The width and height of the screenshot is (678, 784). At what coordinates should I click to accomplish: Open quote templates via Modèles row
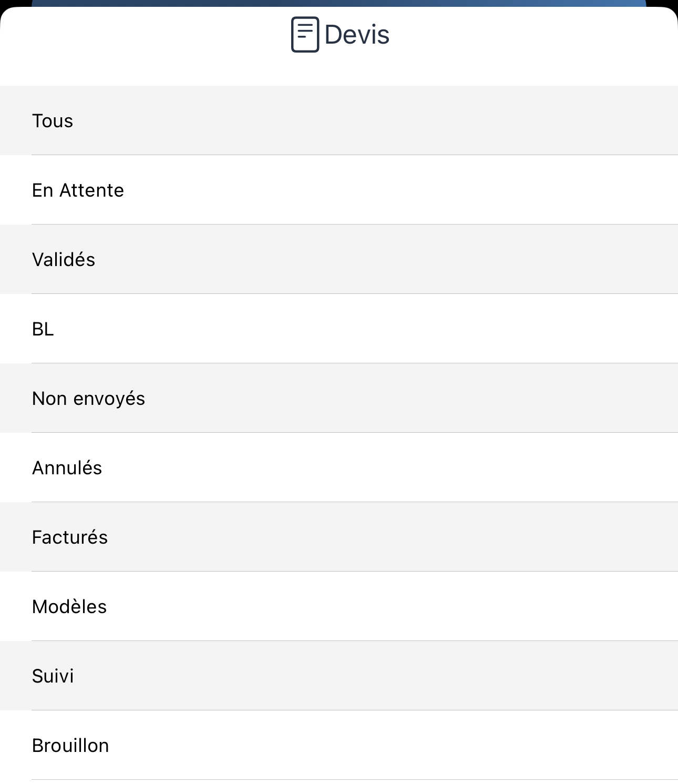[x=339, y=606]
